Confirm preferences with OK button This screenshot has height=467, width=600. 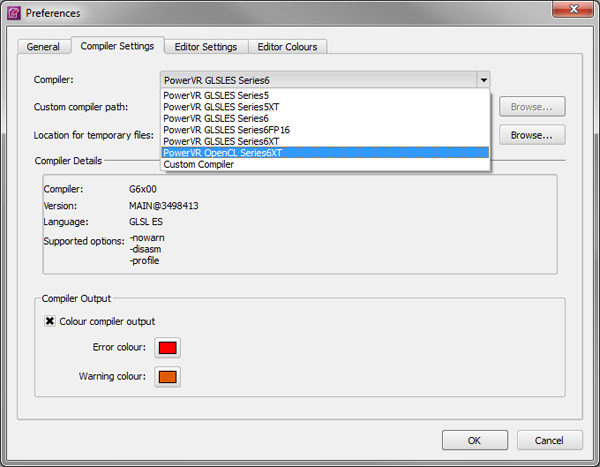point(475,440)
